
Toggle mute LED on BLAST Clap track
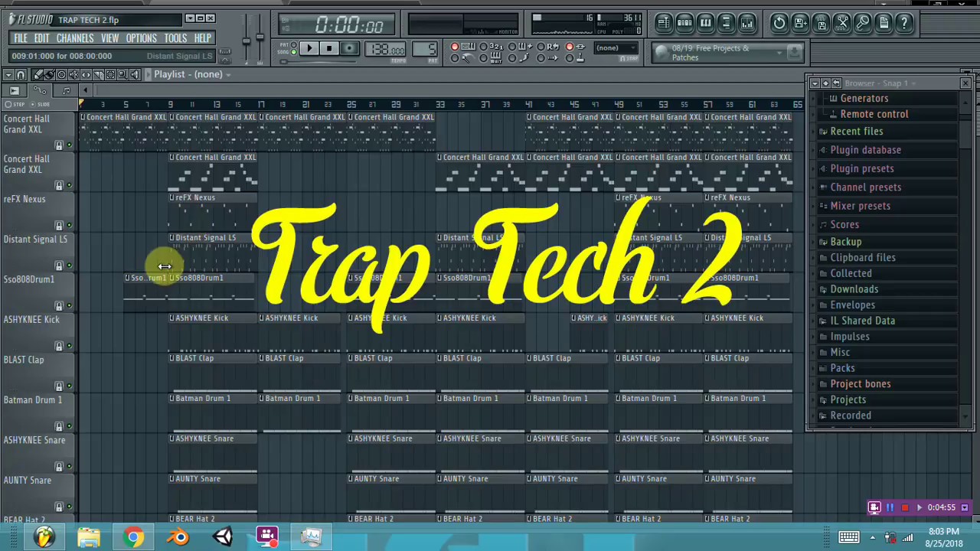point(69,386)
